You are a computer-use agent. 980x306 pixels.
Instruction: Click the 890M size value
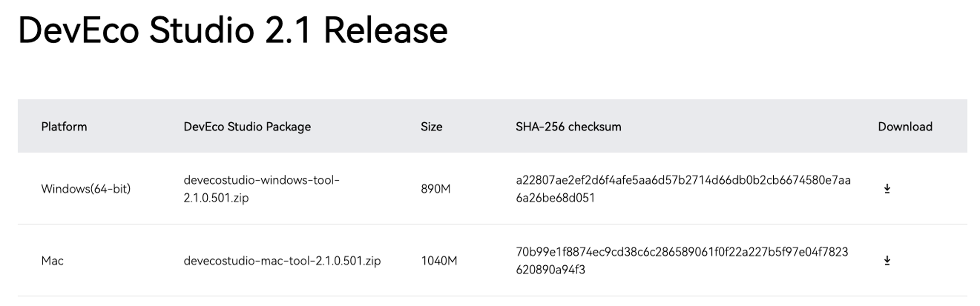436,189
